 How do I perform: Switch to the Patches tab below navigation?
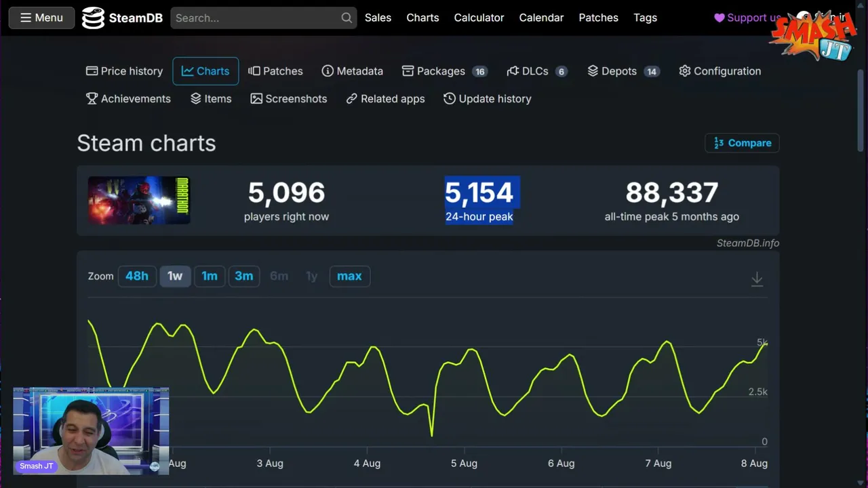pyautogui.click(x=275, y=71)
